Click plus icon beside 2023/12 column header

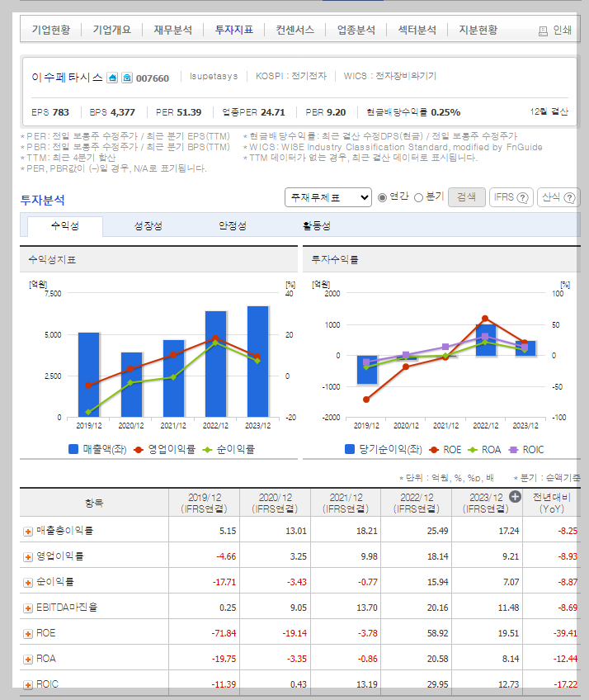515,496
